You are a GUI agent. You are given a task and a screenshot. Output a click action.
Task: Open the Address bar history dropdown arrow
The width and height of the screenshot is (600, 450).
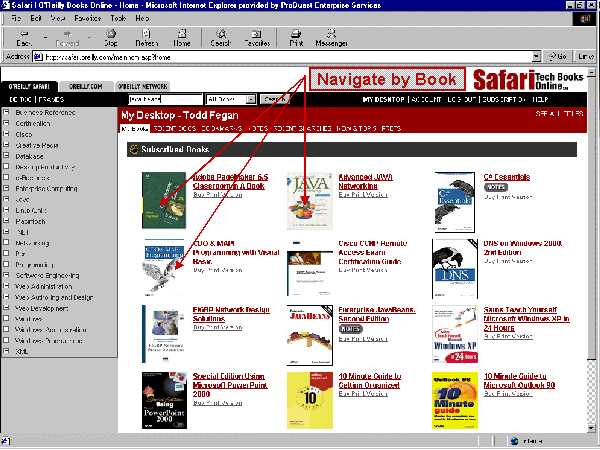pos(536,57)
